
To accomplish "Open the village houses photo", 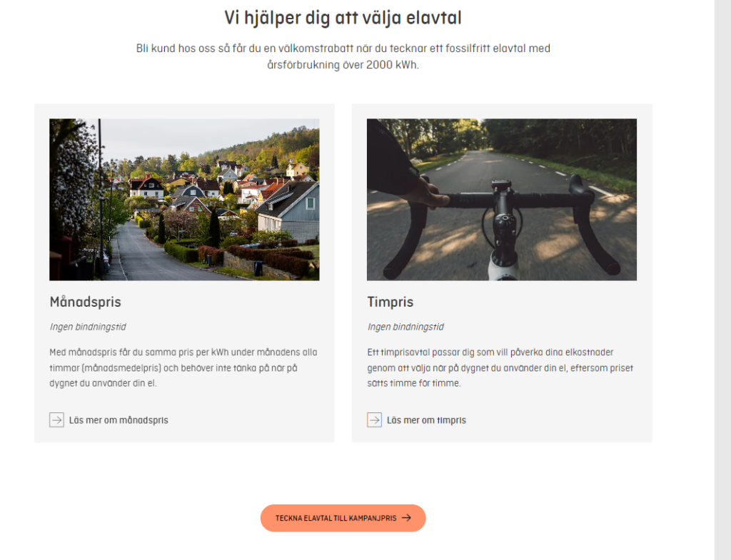I will coord(184,200).
